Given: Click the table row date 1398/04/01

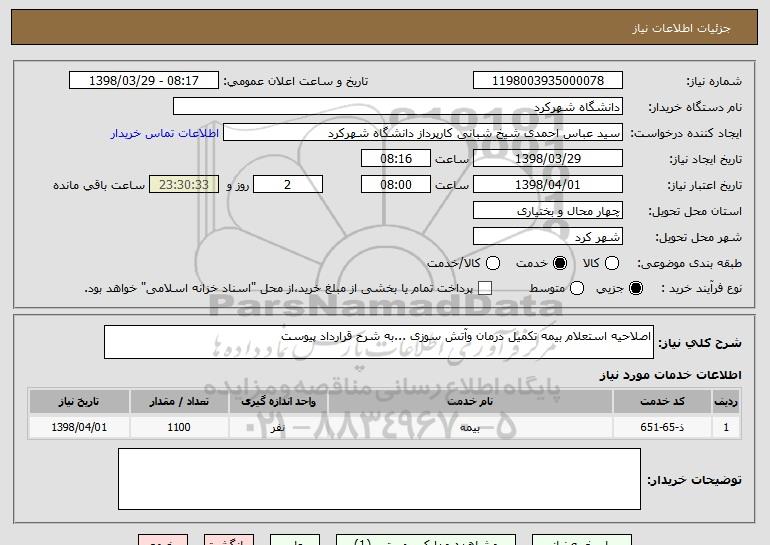Looking at the screenshot, I should coord(79,427).
